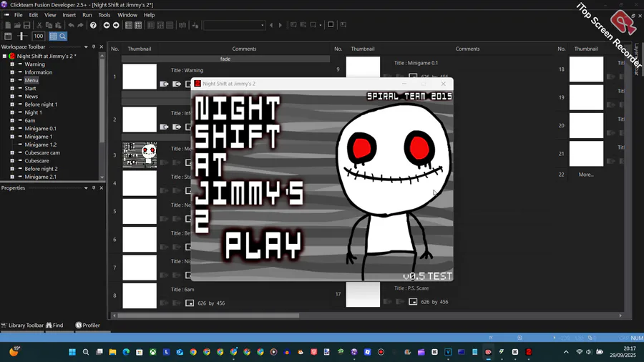This screenshot has height=362, width=644.
Task: Open Properties panel options dropdown arrow
Action: pyautogui.click(x=86, y=188)
